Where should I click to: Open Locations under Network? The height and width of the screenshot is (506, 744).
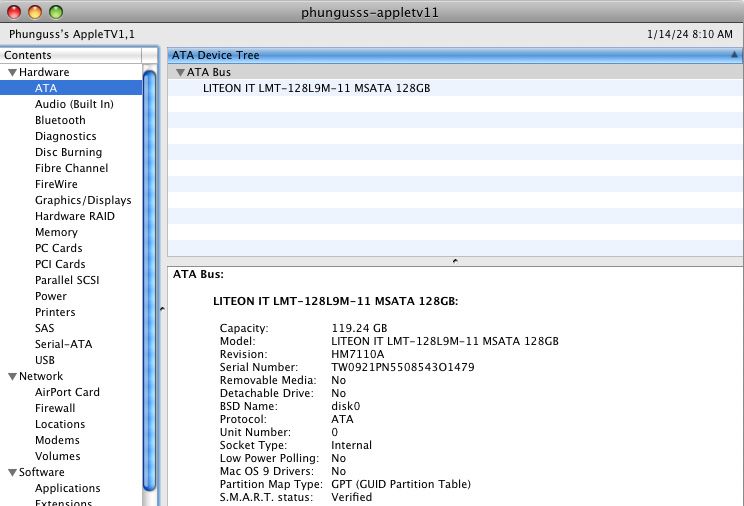[60, 424]
